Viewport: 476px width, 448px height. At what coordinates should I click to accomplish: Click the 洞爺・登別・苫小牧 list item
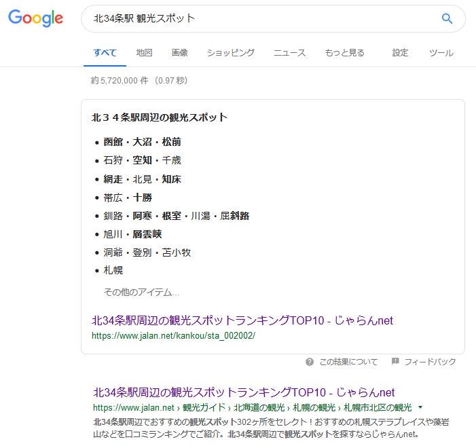(x=147, y=253)
